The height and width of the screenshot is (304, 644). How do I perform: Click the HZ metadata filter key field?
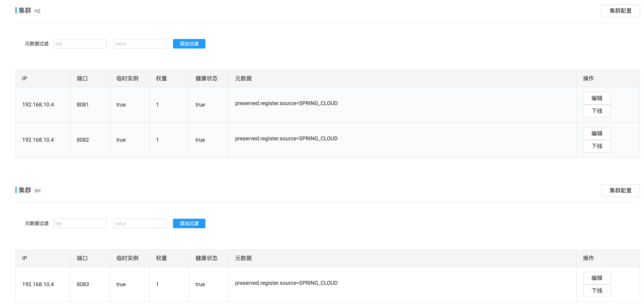[x=80, y=44]
